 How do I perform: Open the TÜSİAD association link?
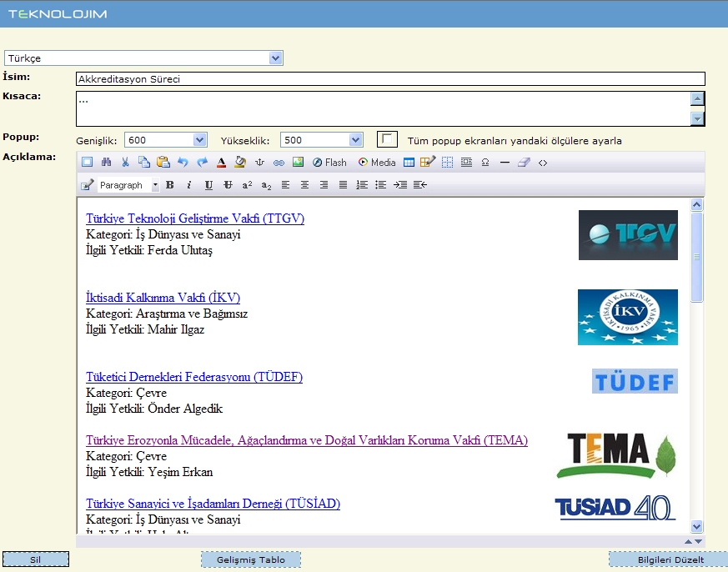coord(213,504)
